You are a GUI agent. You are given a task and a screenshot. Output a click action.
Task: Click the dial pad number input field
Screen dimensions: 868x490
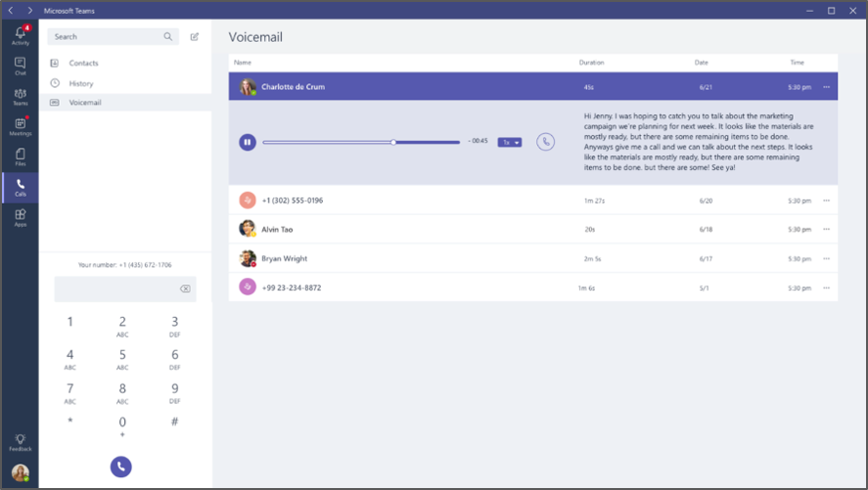(x=125, y=289)
